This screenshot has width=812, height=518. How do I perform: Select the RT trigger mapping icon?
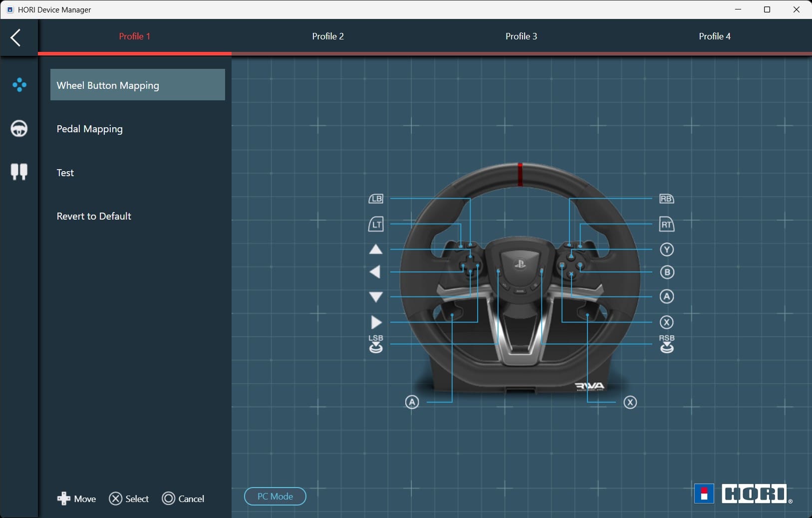point(666,225)
